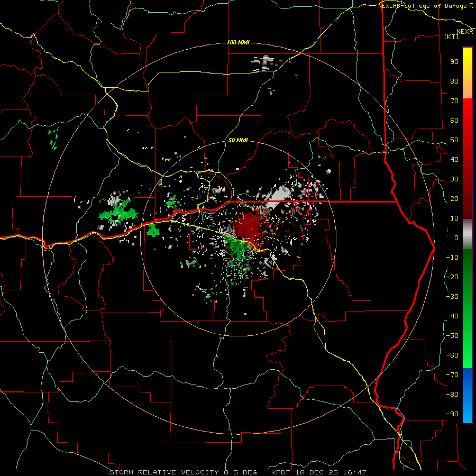Viewport: 476px width, 476px height.
Task: Click the -10 knot scale label
Action: [x=452, y=258]
